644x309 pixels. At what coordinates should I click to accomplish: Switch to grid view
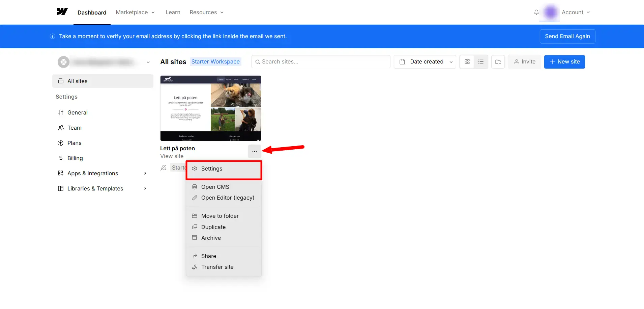[467, 62]
